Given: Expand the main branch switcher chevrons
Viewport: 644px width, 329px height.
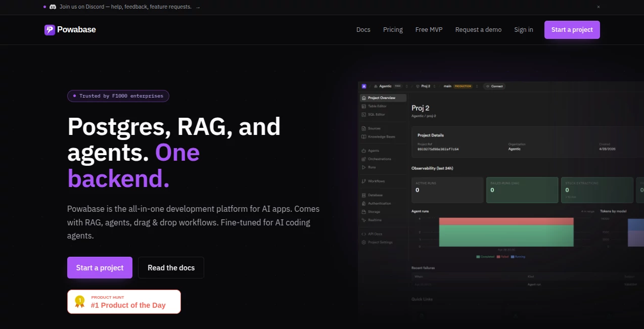Looking at the screenshot, I should (477, 86).
